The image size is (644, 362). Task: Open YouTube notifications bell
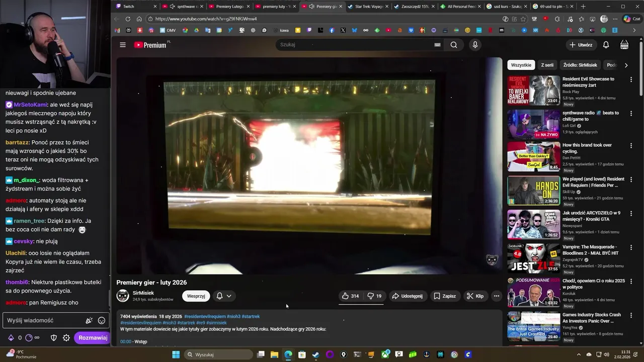click(x=606, y=45)
